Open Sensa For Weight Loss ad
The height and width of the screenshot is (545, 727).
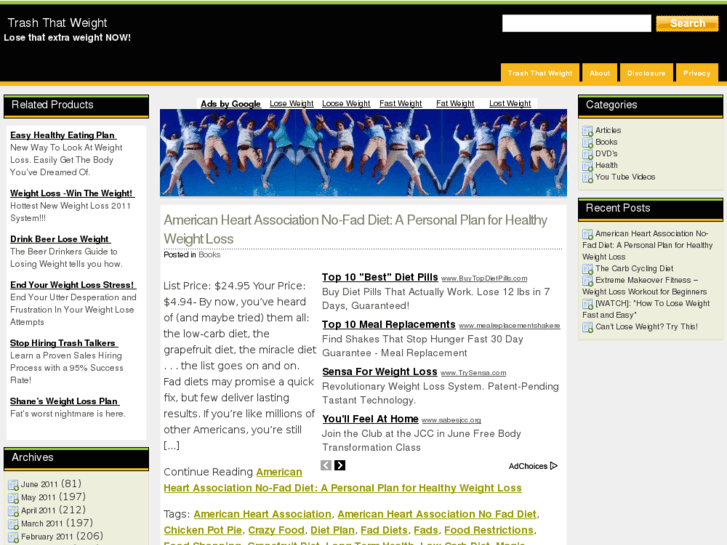click(x=379, y=372)
